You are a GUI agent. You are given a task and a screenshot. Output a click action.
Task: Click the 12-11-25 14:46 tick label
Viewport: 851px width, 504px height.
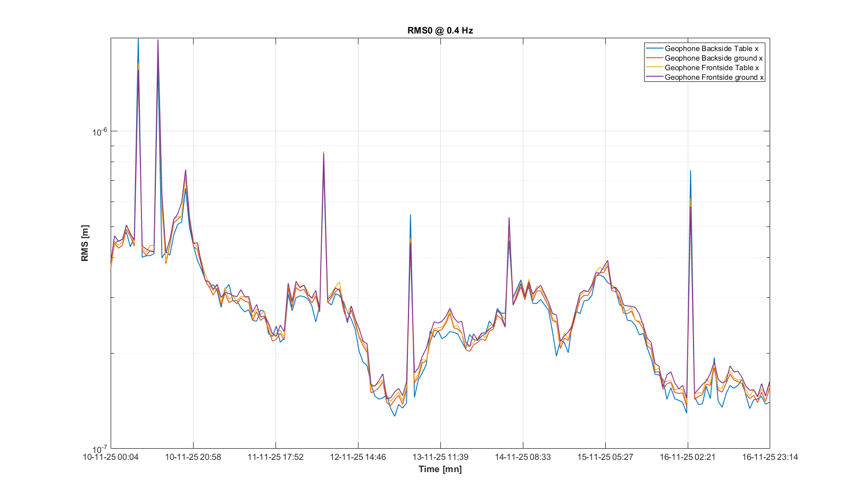pos(358,457)
